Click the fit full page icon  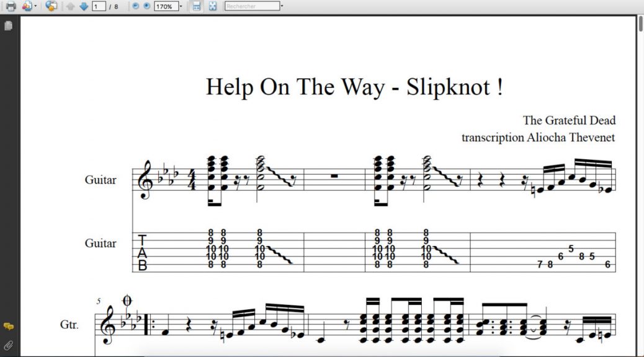pyautogui.click(x=212, y=6)
